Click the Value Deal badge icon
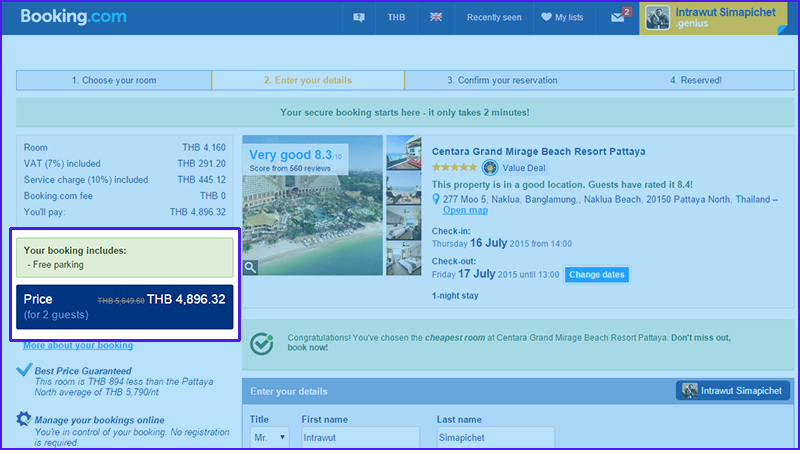The width and height of the screenshot is (800, 450). pyautogui.click(x=490, y=168)
